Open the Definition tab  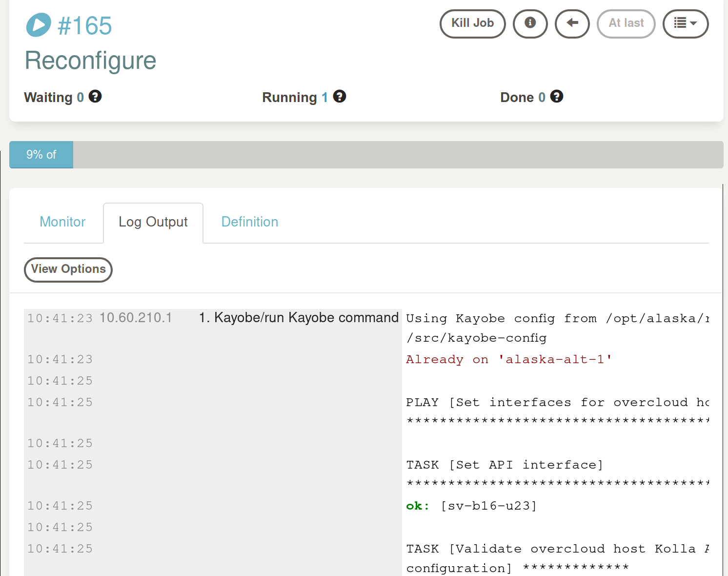pyautogui.click(x=250, y=222)
